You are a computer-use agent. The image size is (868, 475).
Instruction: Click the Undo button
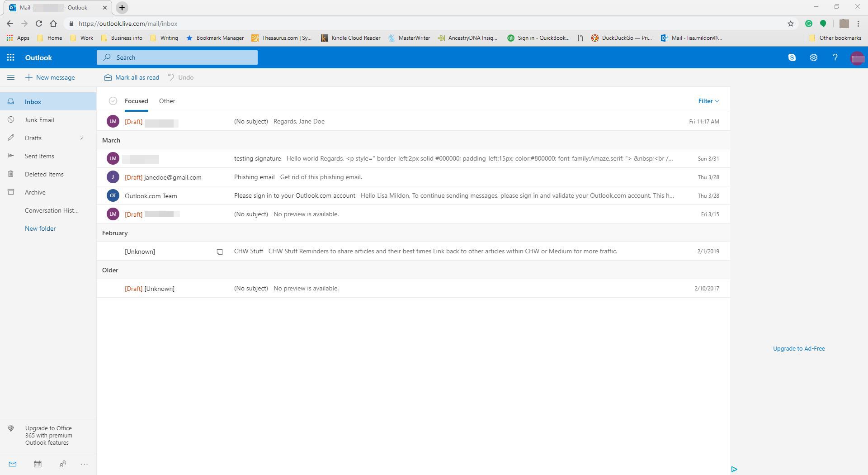(181, 77)
